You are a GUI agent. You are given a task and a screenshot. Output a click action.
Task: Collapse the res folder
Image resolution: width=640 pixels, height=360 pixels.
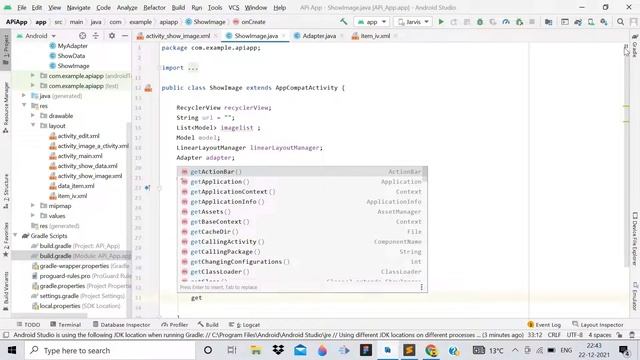[x=24, y=106]
